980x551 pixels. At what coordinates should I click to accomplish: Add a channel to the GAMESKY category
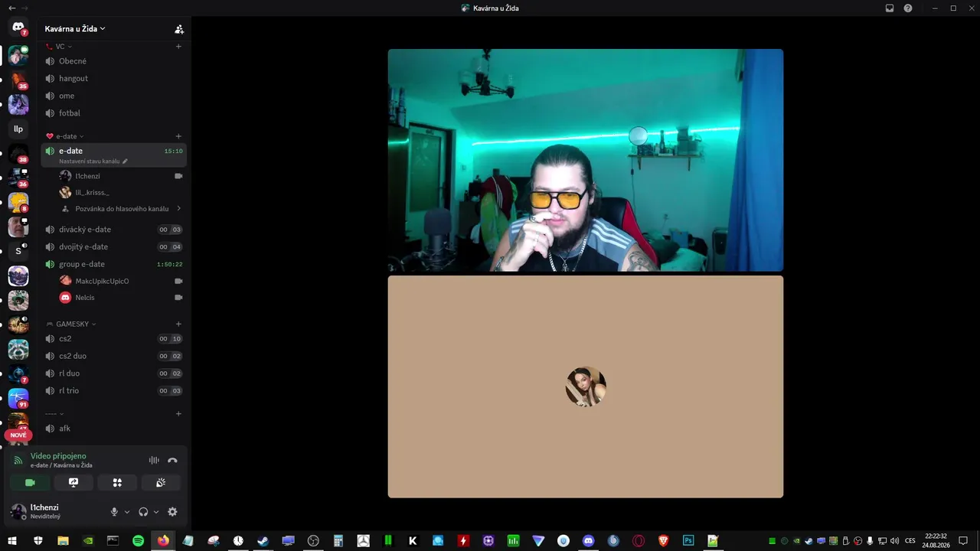click(178, 324)
